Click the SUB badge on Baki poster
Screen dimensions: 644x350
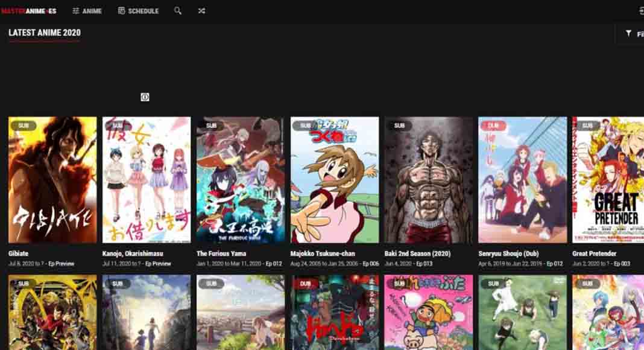pyautogui.click(x=400, y=126)
